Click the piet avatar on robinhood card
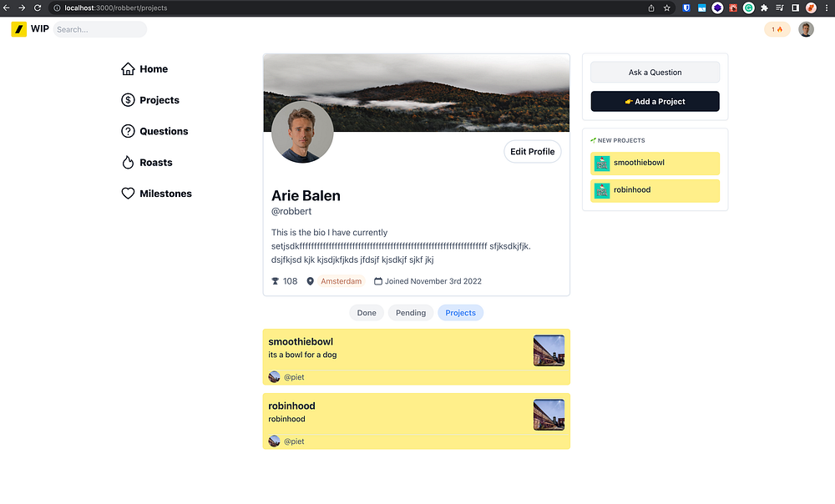The height and width of the screenshot is (504, 835). 274,441
